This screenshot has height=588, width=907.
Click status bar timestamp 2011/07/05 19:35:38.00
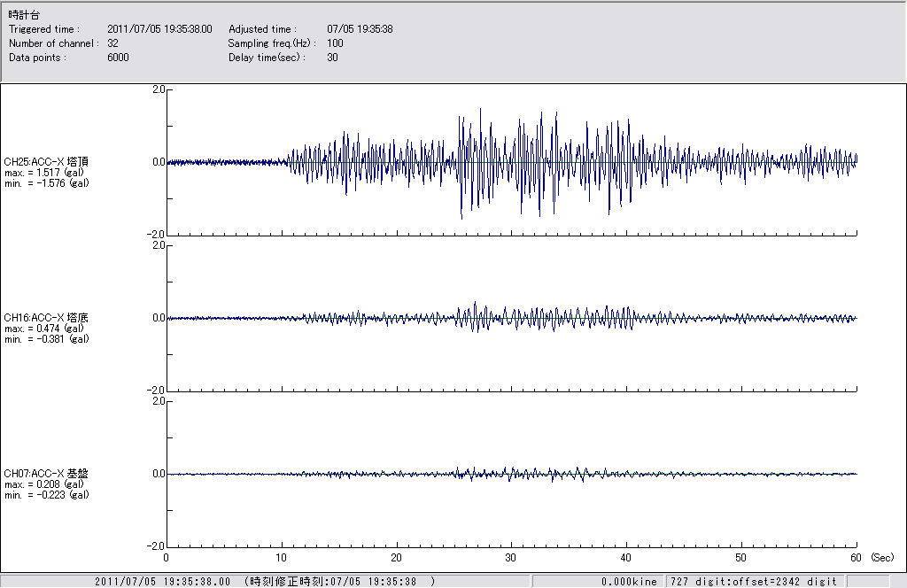click(162, 582)
